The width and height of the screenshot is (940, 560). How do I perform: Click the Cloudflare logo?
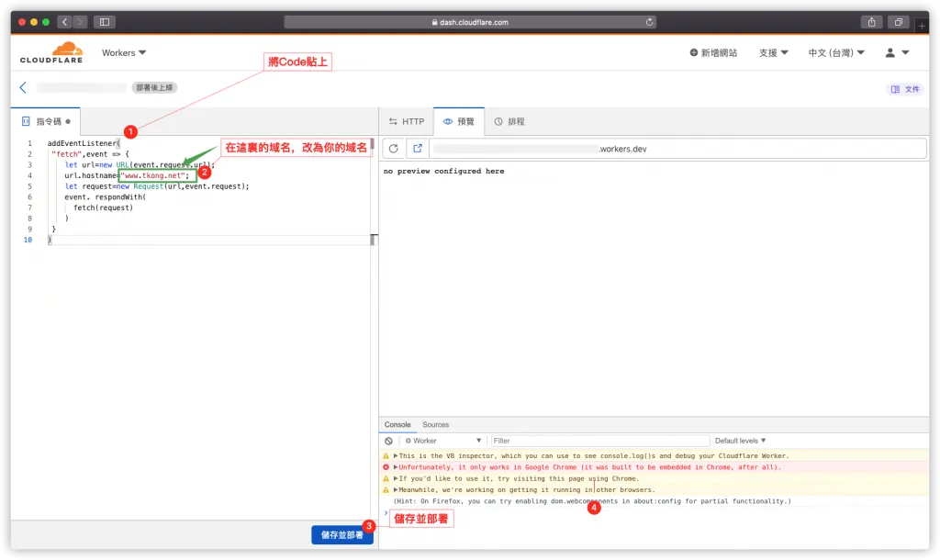[x=51, y=52]
